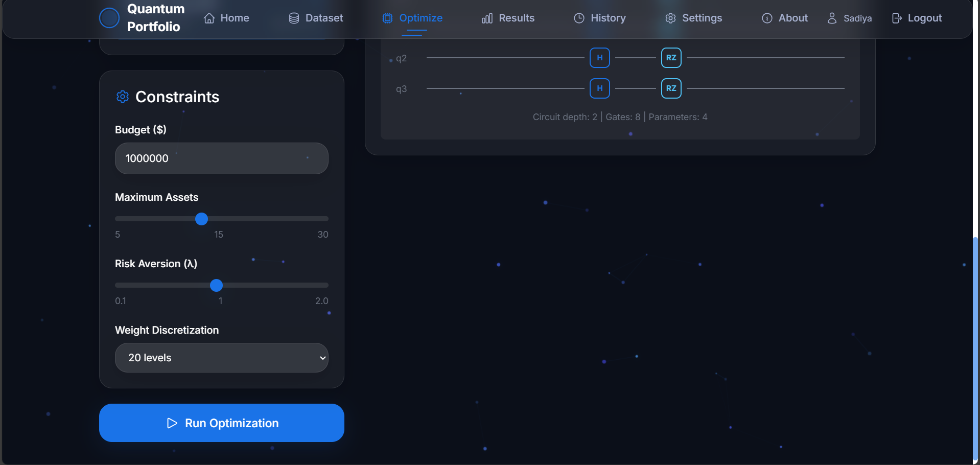This screenshot has width=980, height=465.
Task: Log out using the Logout link
Action: pos(917,18)
